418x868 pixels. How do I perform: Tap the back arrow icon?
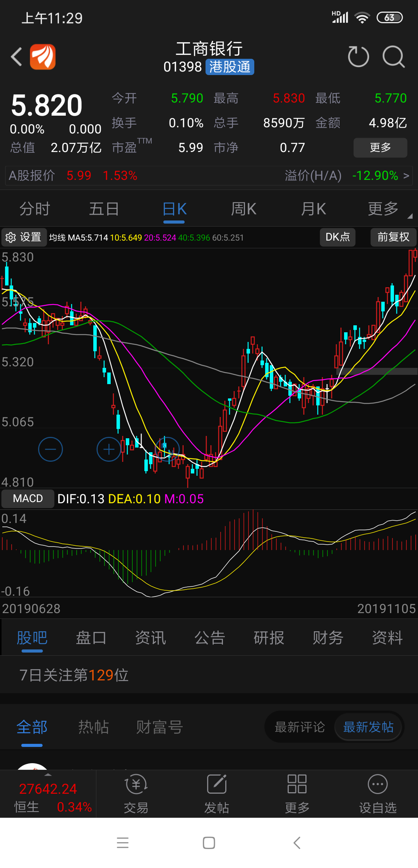point(17,57)
